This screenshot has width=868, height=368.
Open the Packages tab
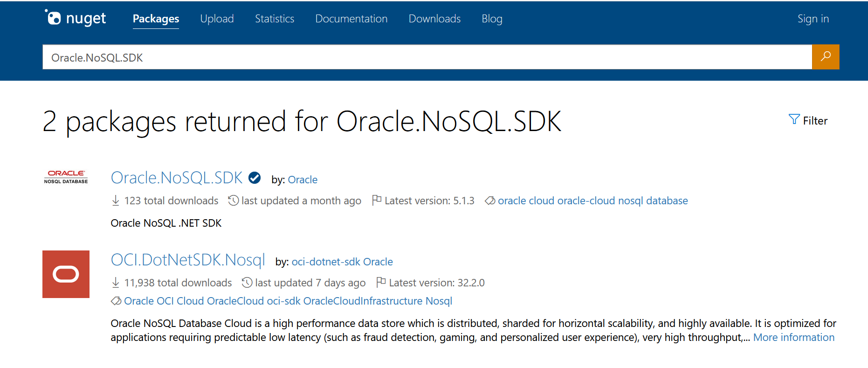point(156,19)
